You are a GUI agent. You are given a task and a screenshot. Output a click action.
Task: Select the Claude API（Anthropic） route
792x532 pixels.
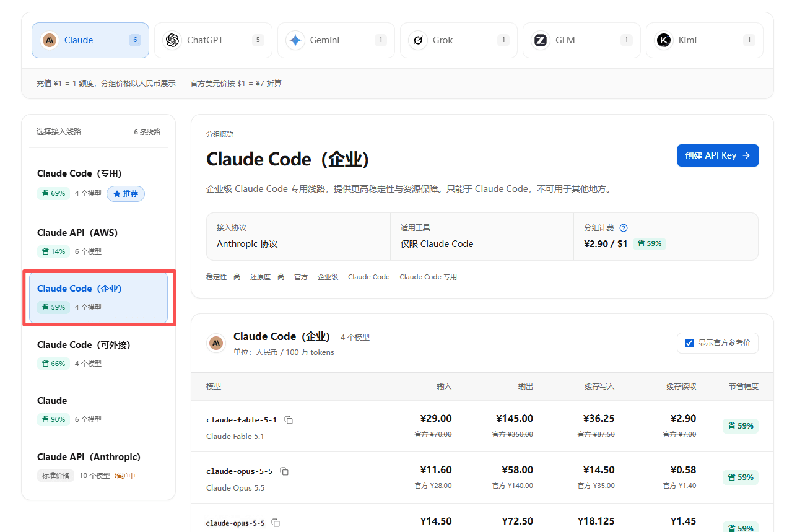[98, 466]
